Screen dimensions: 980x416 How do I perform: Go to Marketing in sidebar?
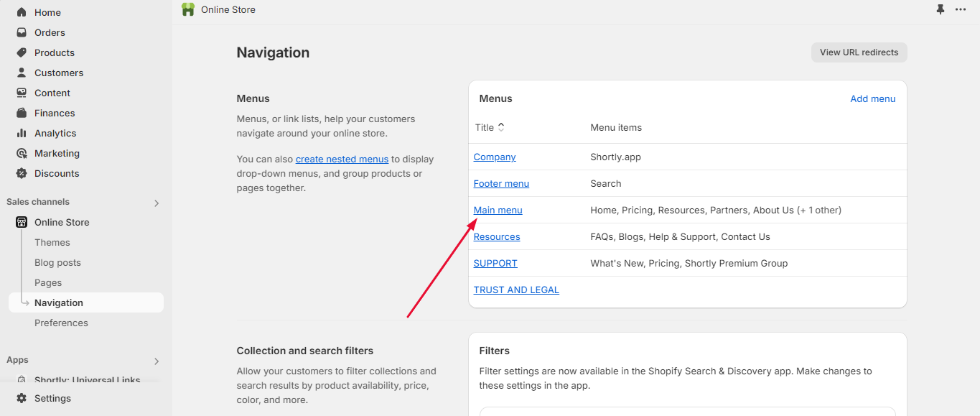coord(57,153)
